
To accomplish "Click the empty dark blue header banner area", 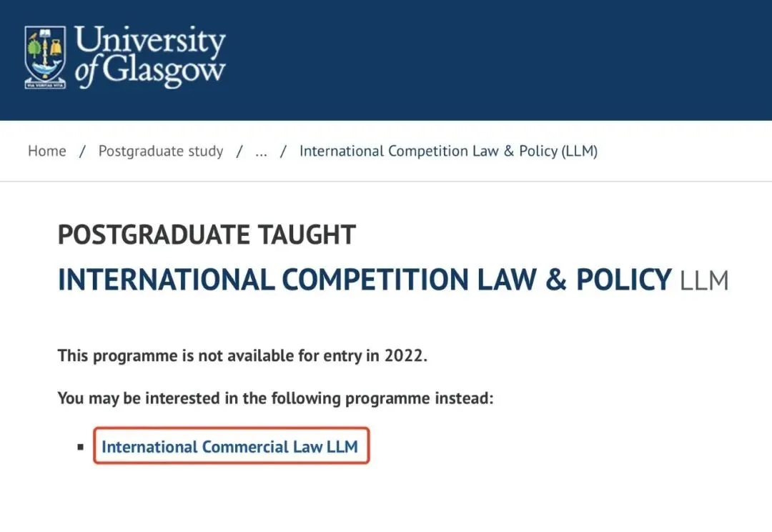I will [500, 60].
